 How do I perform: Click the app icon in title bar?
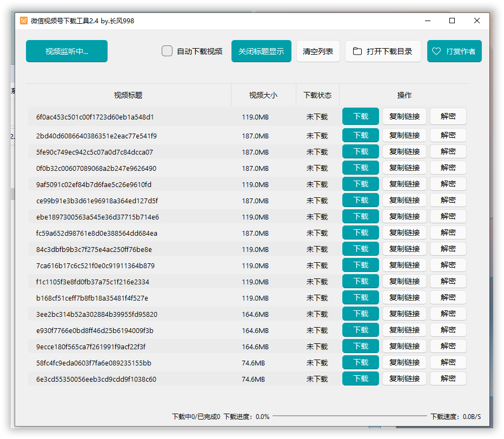24,21
